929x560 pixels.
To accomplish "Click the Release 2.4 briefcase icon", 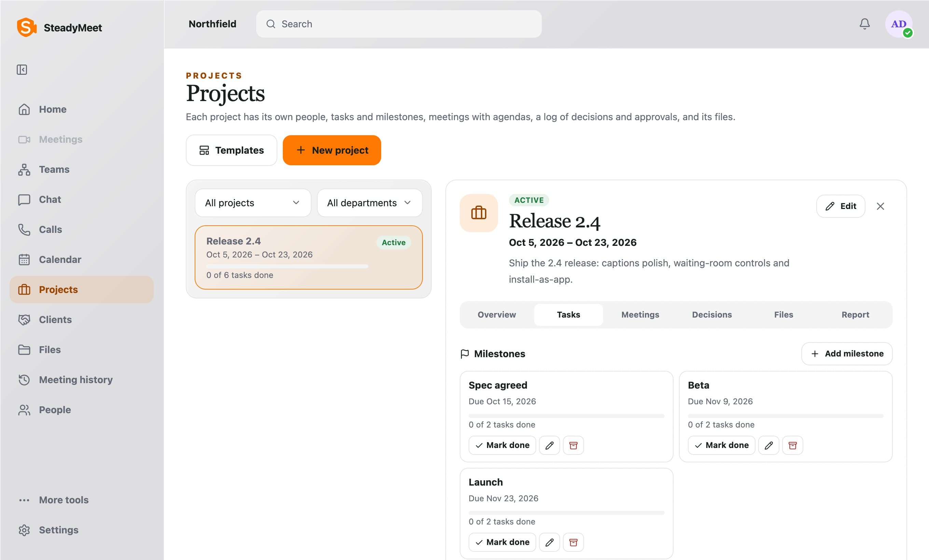I will (479, 213).
